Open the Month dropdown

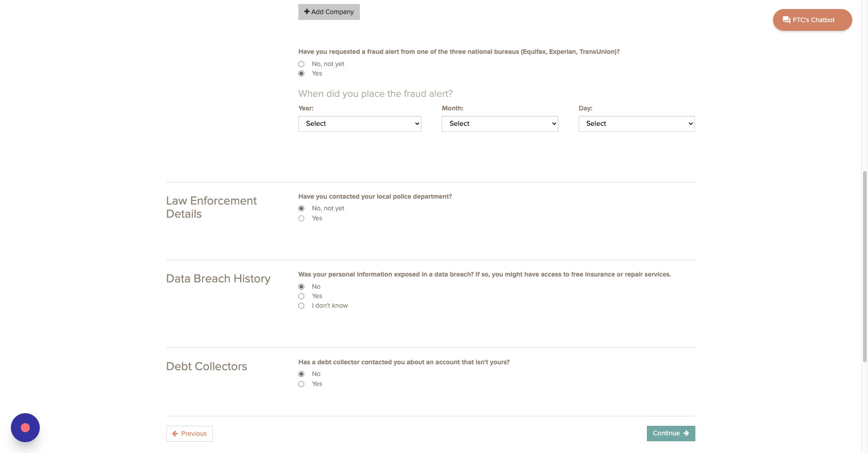500,124
